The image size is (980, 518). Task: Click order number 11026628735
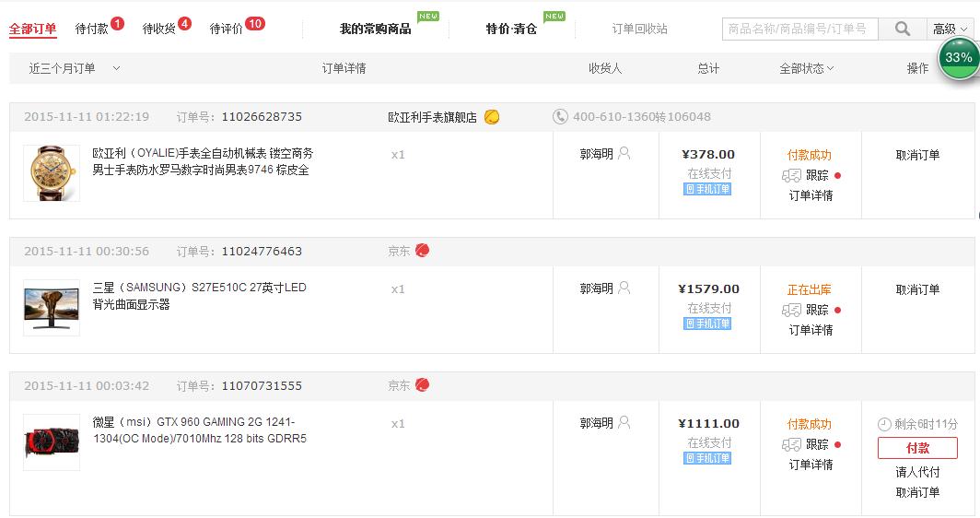click(x=262, y=117)
